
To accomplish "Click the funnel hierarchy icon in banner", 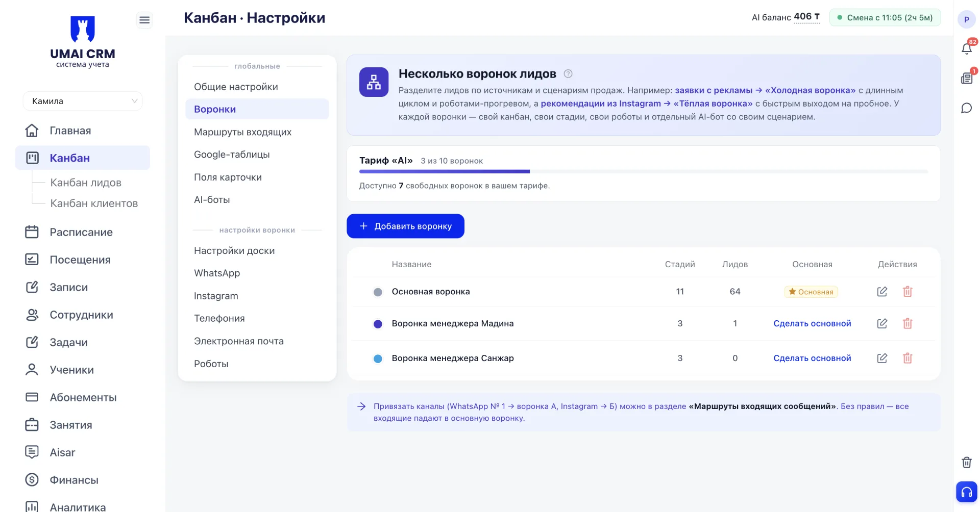I will click(x=374, y=82).
